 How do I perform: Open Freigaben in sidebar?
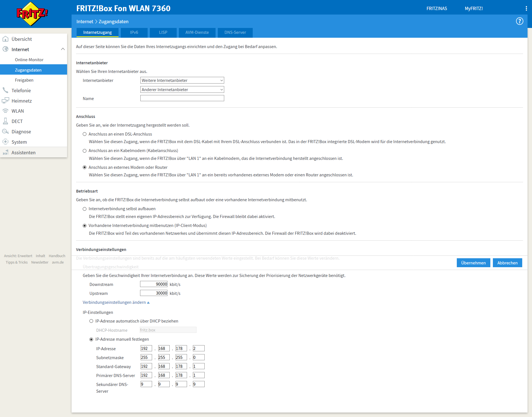click(34, 80)
